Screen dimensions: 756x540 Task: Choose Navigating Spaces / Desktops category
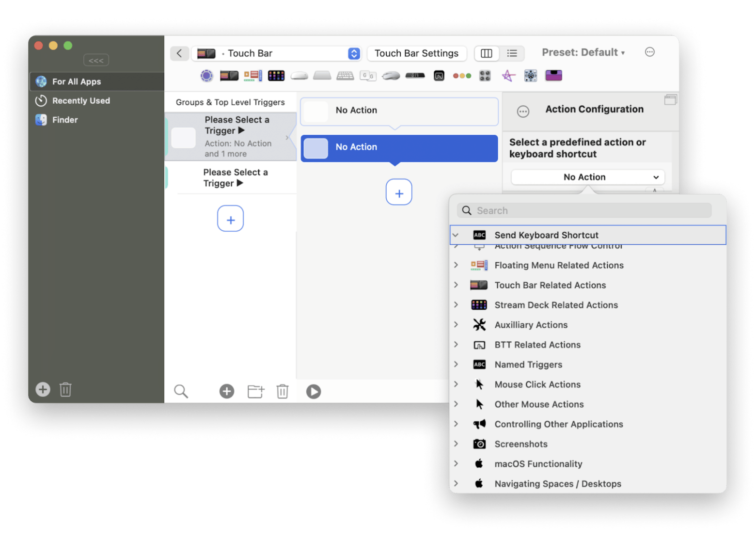tap(588, 484)
